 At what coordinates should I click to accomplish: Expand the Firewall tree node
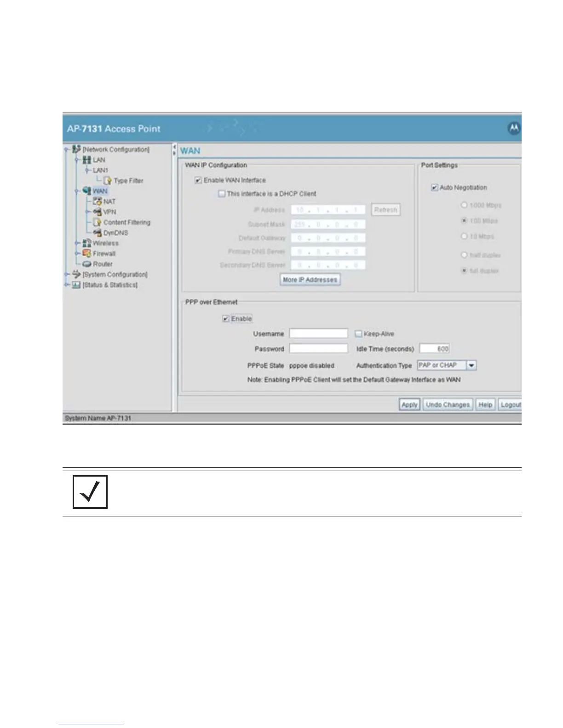pos(77,254)
